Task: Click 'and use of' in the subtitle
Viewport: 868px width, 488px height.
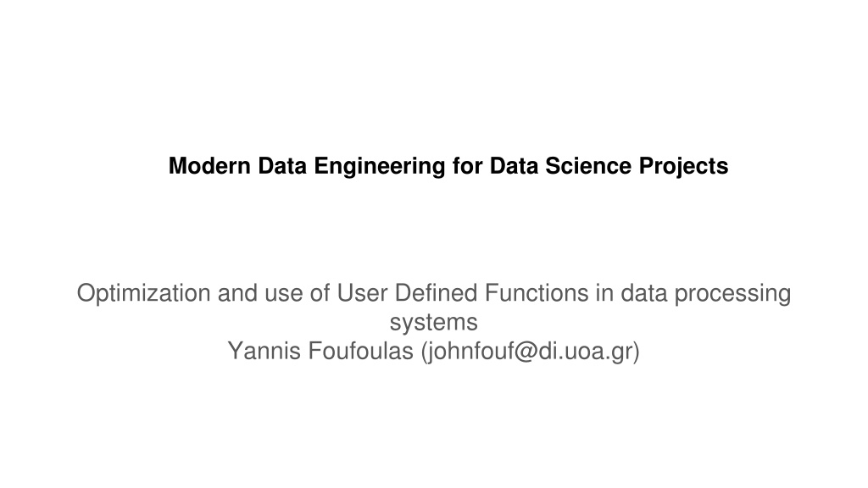Action: [x=274, y=293]
